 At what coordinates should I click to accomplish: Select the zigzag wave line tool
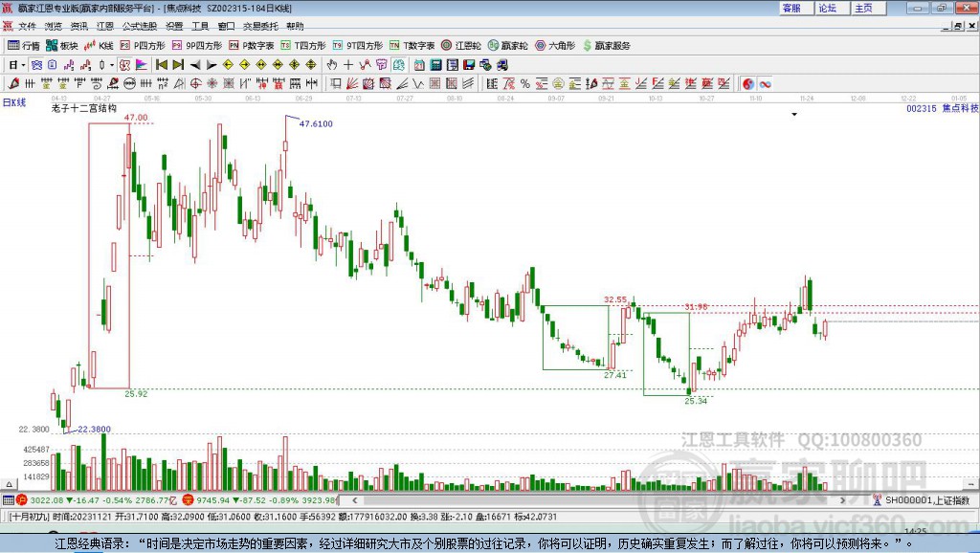[x=417, y=83]
